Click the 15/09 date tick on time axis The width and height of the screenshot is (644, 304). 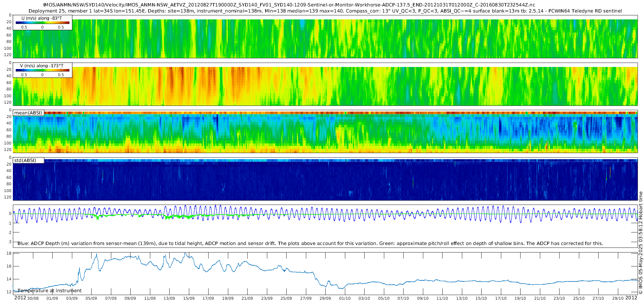coord(189,298)
